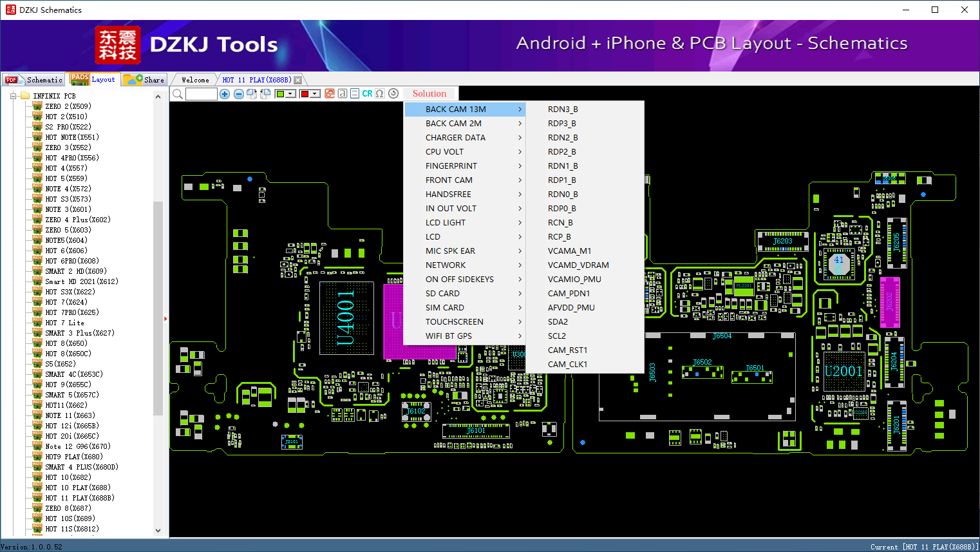Click the circular refresh toolbar icon
Image resolution: width=980 pixels, height=552 pixels.
393,93
